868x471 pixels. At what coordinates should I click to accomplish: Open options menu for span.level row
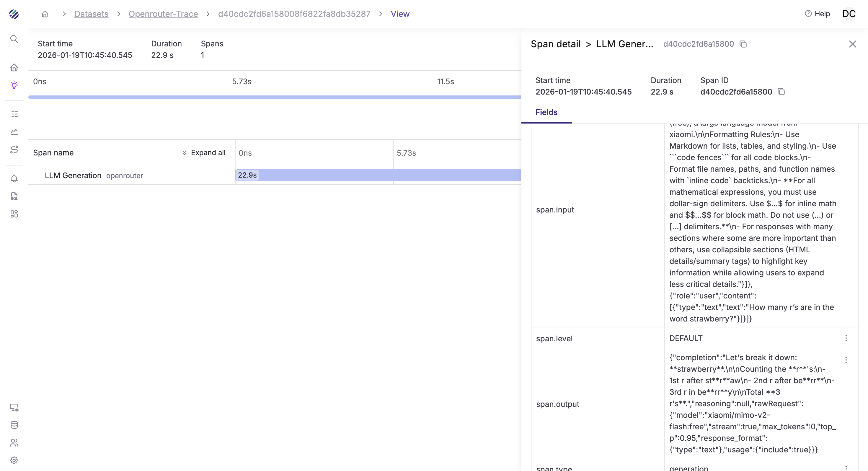(x=846, y=338)
